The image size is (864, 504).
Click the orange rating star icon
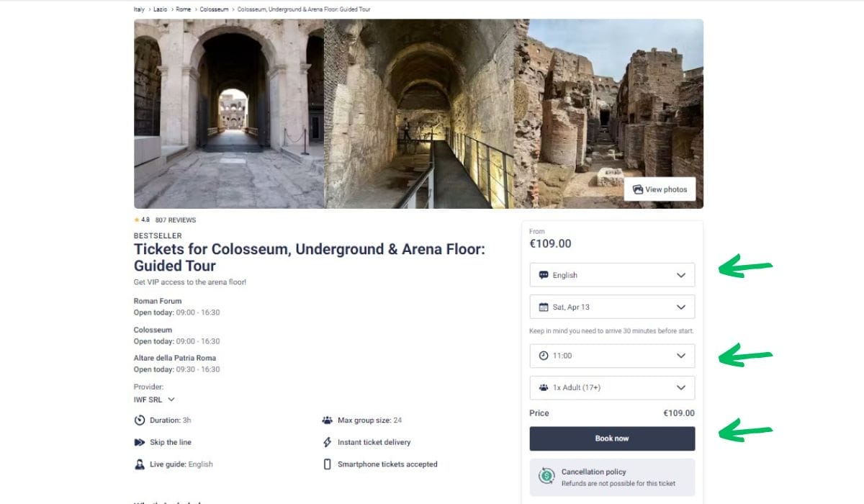coord(137,220)
